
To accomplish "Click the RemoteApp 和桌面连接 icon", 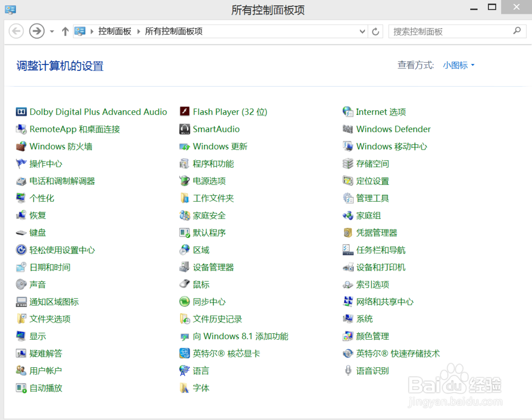I will [21, 129].
